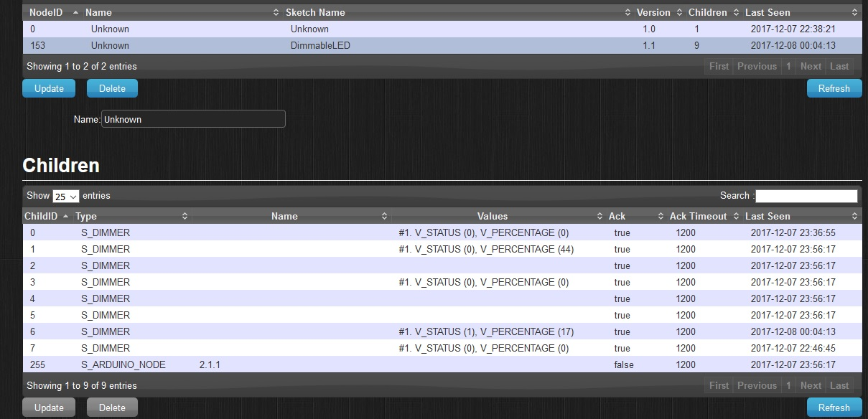This screenshot has height=419, width=868.
Task: Sort nodes table by NodeID column
Action: (46, 12)
